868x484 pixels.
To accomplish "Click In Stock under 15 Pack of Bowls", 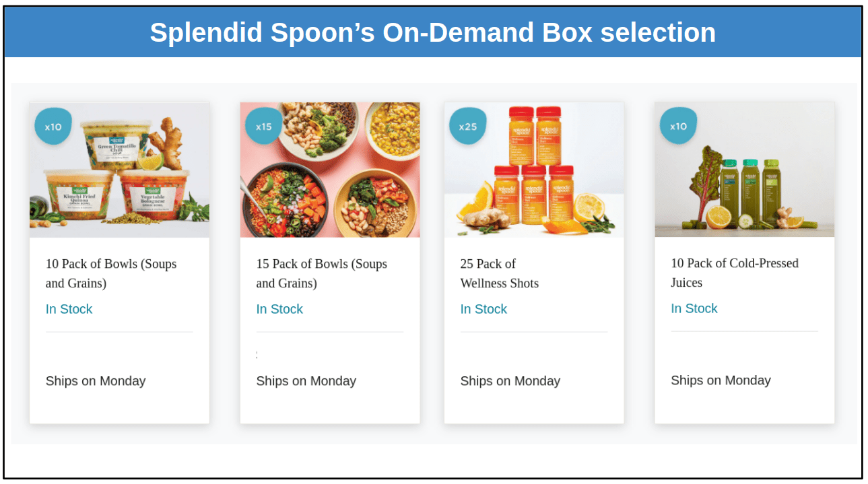I will click(x=279, y=309).
